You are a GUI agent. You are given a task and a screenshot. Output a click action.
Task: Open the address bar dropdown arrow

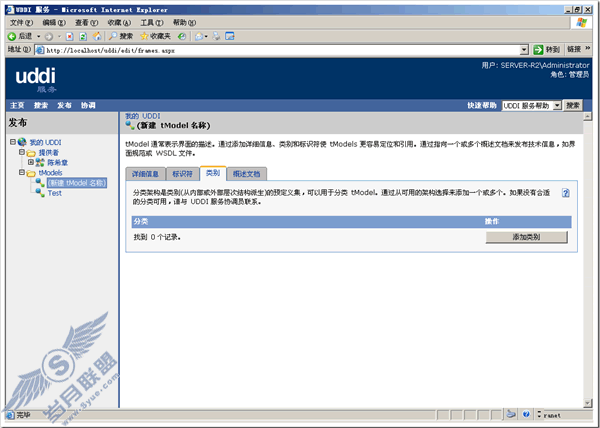click(x=524, y=50)
